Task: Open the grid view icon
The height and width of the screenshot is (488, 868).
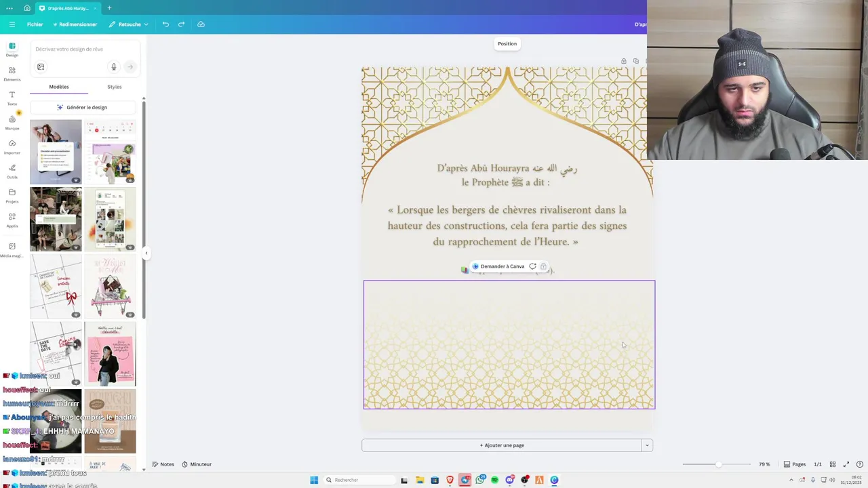Action: click(833, 464)
